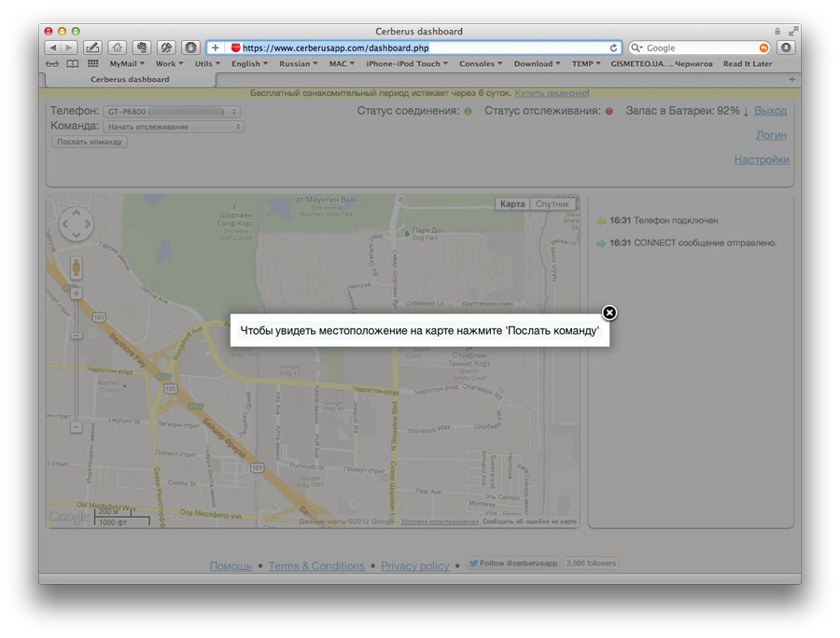Open the Телефон device dropdown

click(x=171, y=112)
